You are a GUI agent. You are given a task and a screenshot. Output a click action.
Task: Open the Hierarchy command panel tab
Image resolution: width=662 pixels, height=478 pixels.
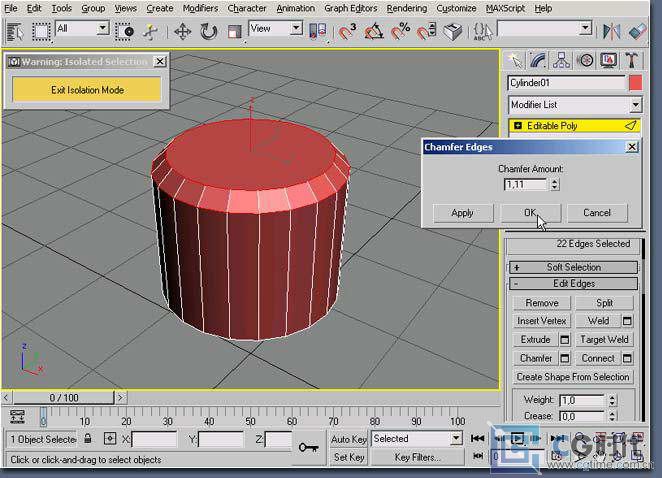click(561, 61)
